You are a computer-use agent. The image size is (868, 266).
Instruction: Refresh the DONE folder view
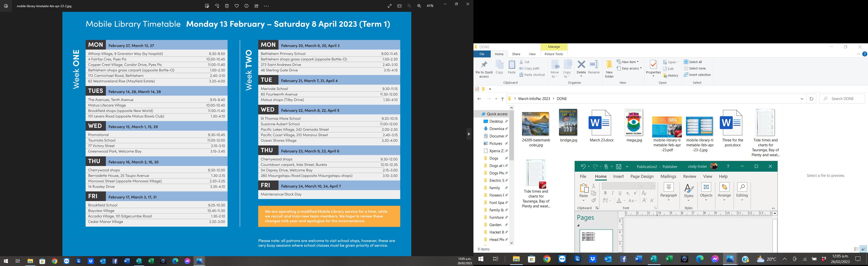[811, 99]
